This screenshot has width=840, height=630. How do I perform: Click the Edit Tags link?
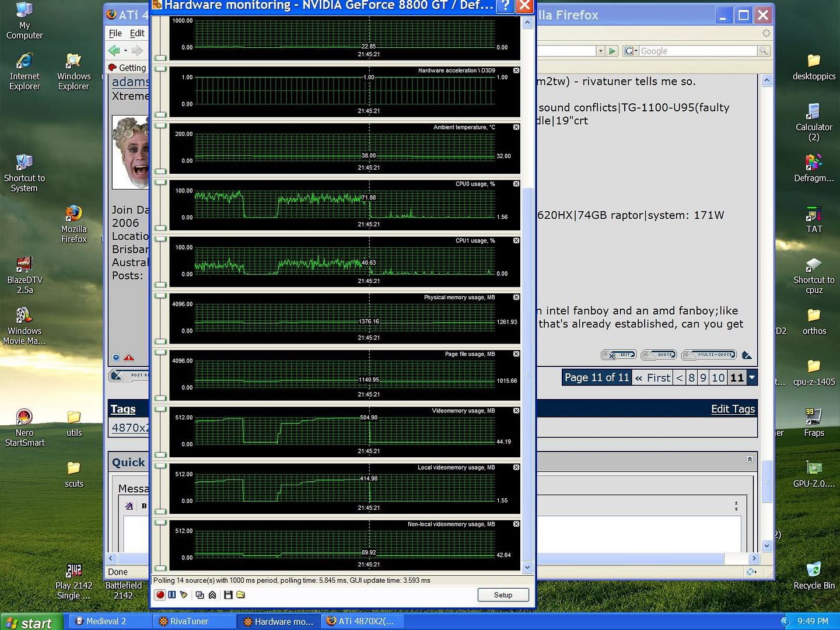click(x=733, y=409)
